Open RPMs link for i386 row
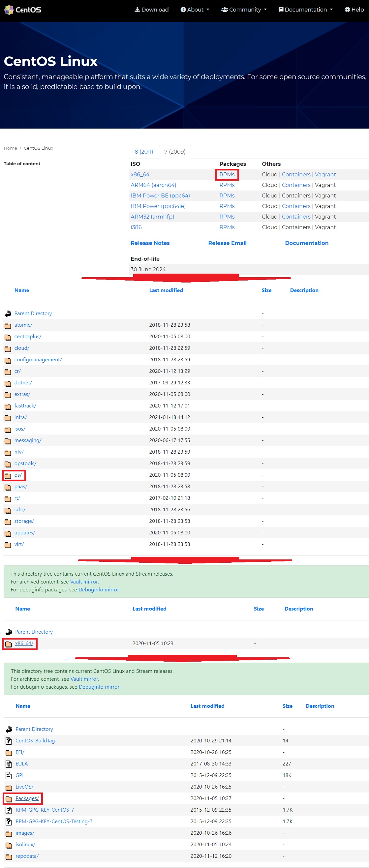 (227, 227)
